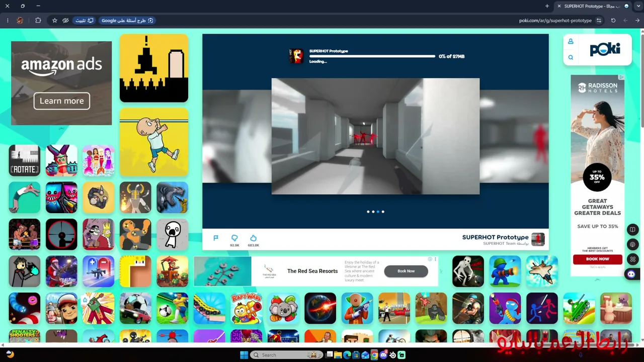Open the three mermaids game tile
Image resolution: width=644 pixels, height=362 pixels.
98,160
